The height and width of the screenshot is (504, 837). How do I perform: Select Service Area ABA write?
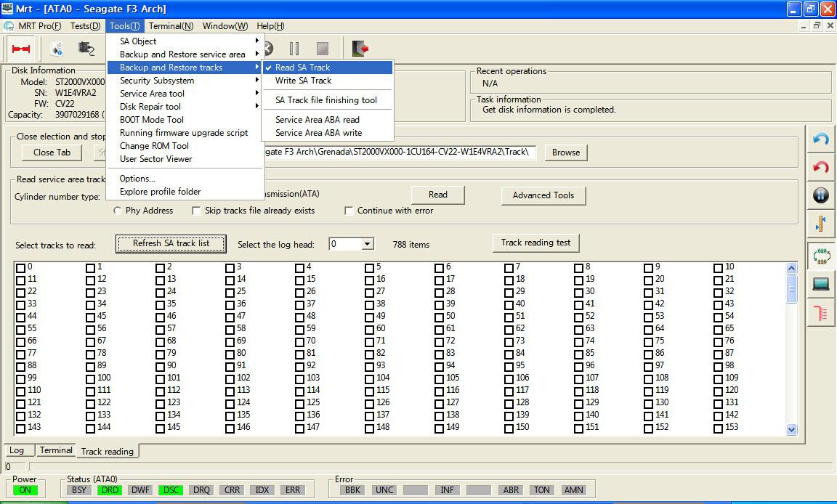tap(328, 133)
